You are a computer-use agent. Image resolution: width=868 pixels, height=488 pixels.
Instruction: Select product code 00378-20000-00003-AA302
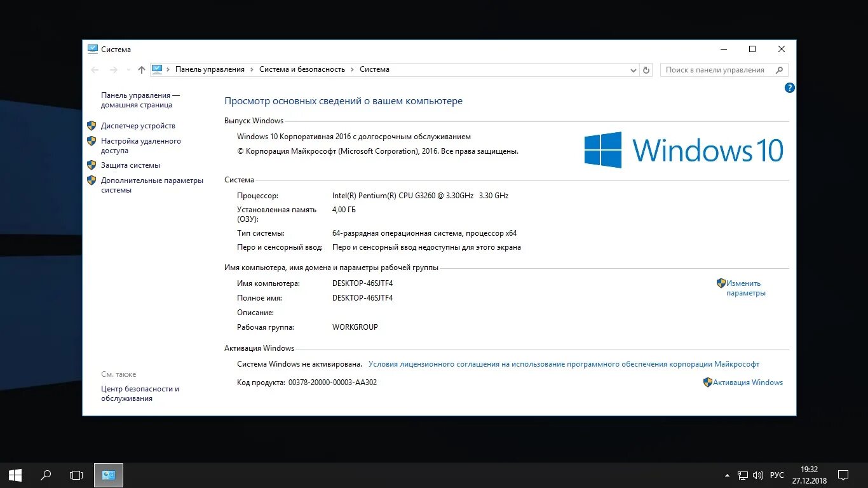click(332, 383)
